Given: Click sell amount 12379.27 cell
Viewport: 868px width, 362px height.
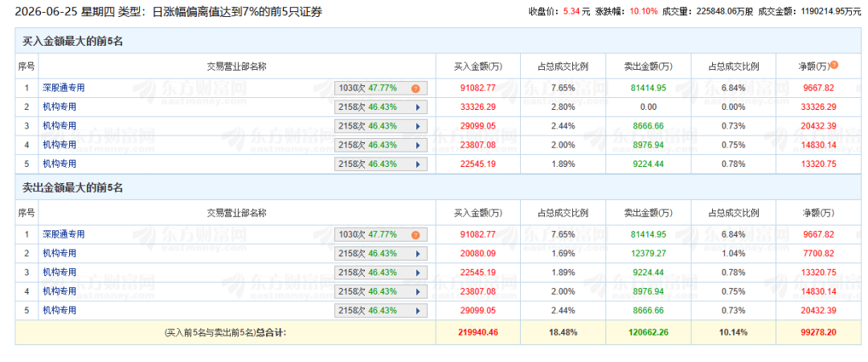Looking at the screenshot, I should point(649,254).
